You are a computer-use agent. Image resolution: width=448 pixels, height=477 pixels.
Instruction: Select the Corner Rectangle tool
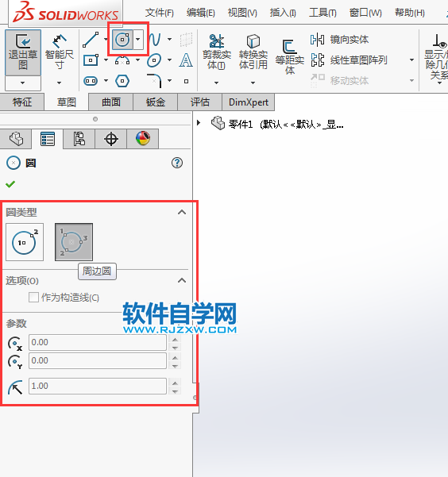tap(91, 60)
